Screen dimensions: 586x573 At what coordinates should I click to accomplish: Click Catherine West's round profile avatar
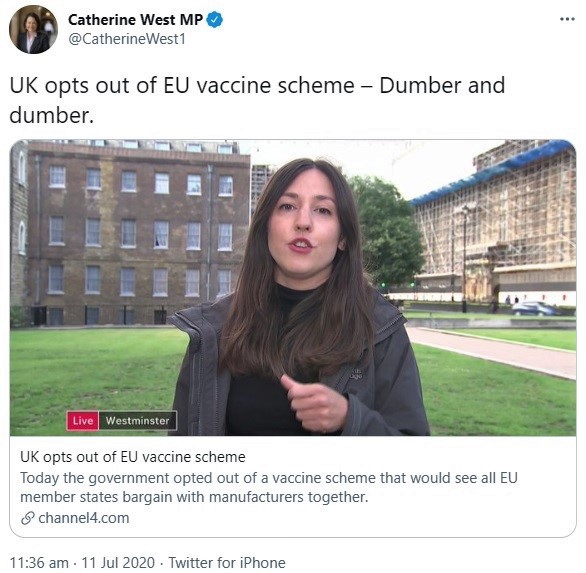pos(33,30)
